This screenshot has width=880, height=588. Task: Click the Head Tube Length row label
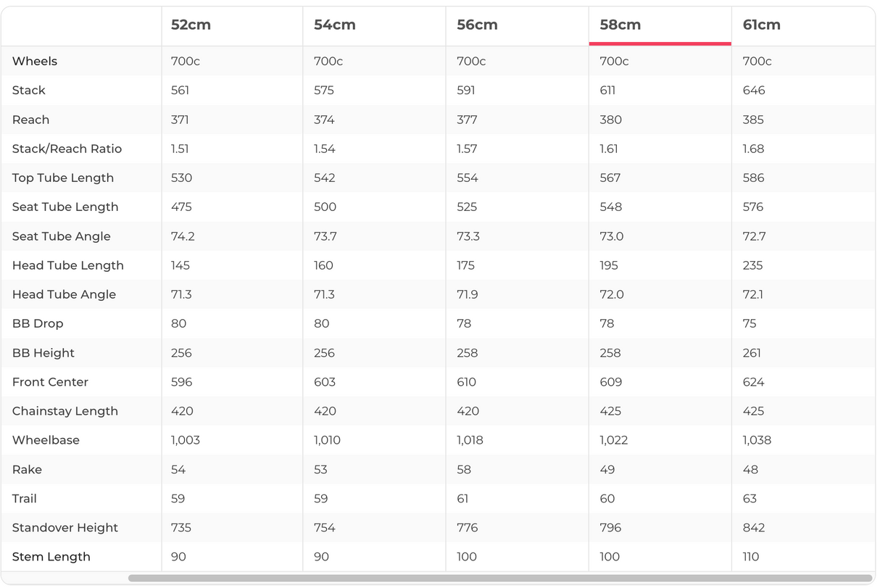68,265
